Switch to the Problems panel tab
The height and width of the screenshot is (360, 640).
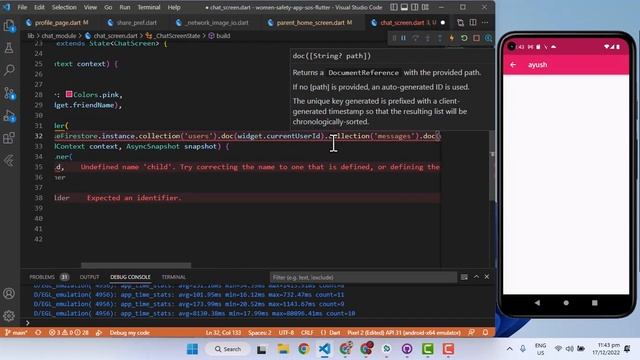42,277
